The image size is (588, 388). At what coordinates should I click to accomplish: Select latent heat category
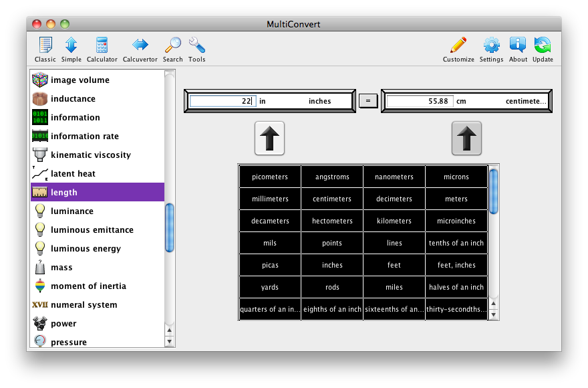click(98, 173)
